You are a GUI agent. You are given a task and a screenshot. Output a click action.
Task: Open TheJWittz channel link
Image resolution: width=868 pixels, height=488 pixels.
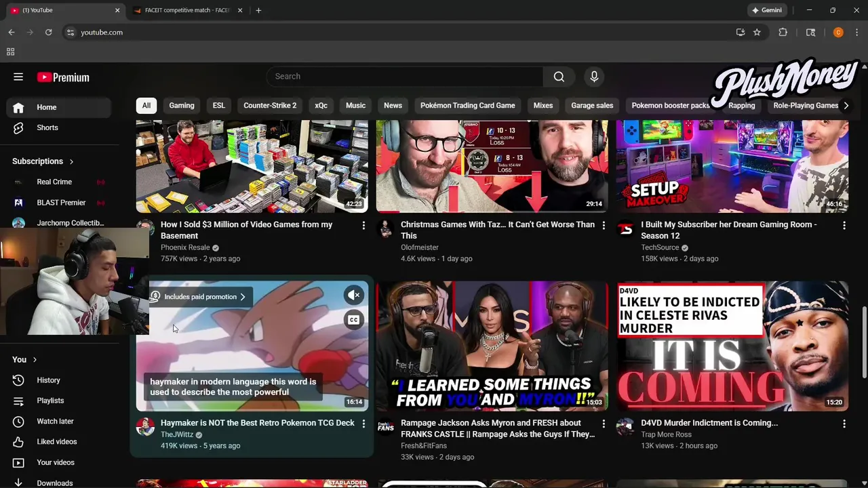(177, 434)
